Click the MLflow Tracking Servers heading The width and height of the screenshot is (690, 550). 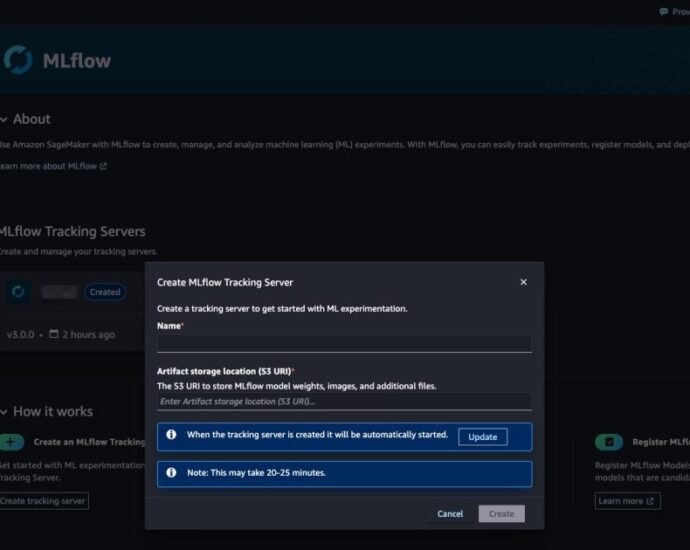pos(73,231)
